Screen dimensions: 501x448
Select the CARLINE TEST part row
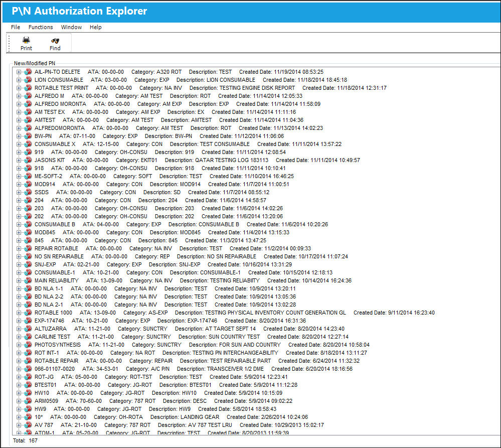tap(192, 337)
